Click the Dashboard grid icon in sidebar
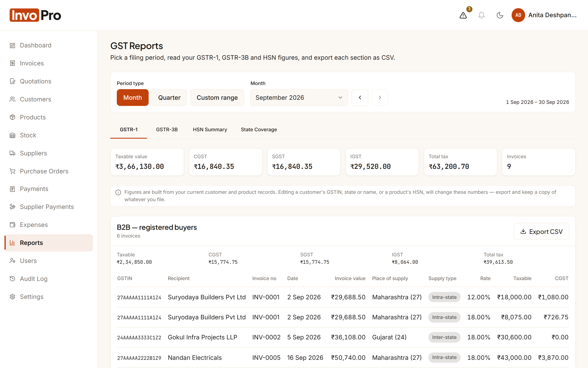 pyautogui.click(x=12, y=45)
